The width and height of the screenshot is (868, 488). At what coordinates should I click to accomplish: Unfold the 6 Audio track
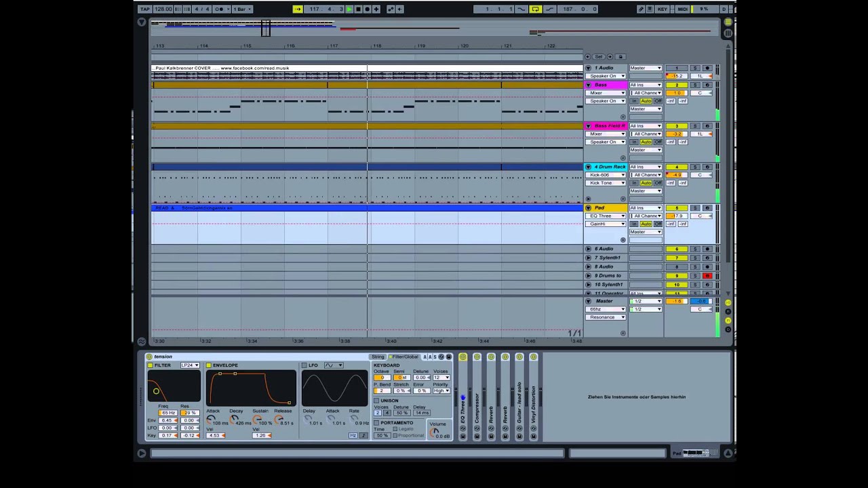pos(588,249)
